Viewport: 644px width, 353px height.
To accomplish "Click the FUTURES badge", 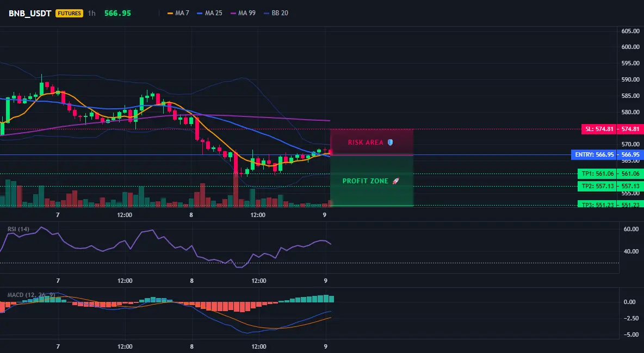I will (x=70, y=13).
